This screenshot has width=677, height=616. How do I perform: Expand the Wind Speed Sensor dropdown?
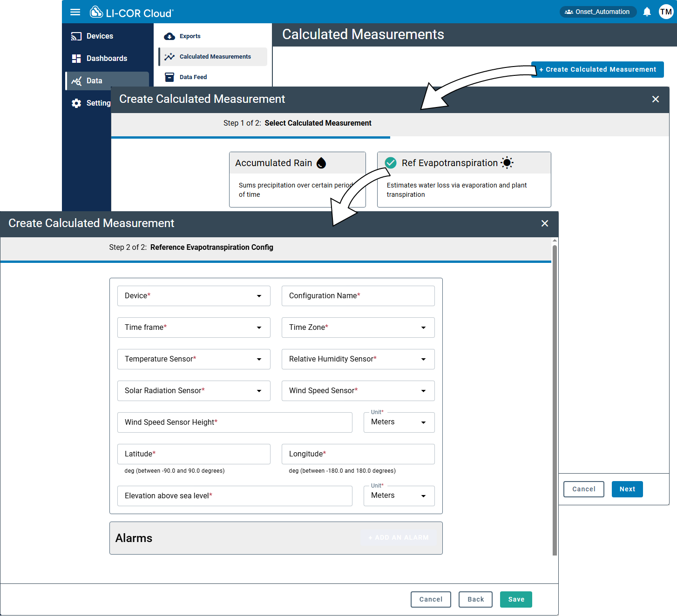pyautogui.click(x=358, y=391)
